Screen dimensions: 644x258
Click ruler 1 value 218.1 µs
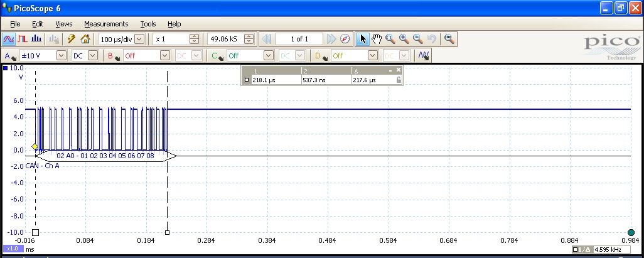(x=264, y=80)
